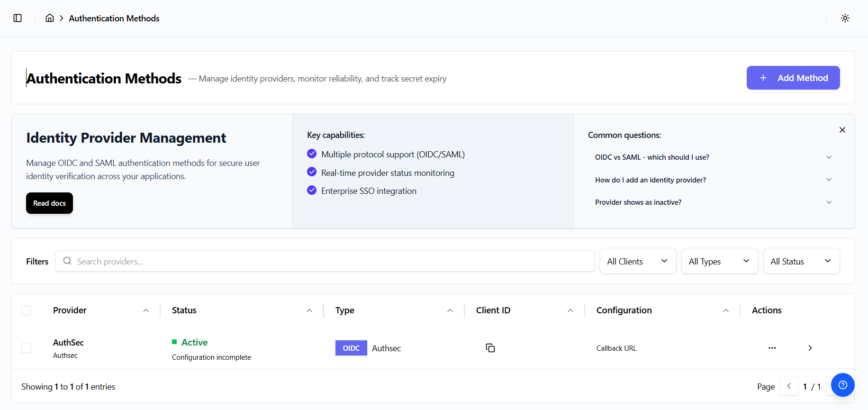This screenshot has height=410, width=868.
Task: Open AuthSec details with the right chevron
Action: [x=810, y=348]
